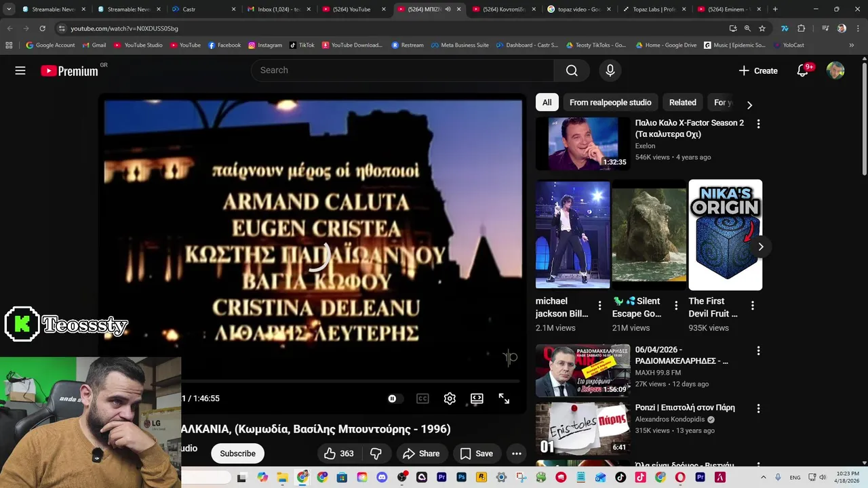This screenshot has height=488, width=868.
Task: Open the Chrome tab search dropdown
Action: pos(9,9)
